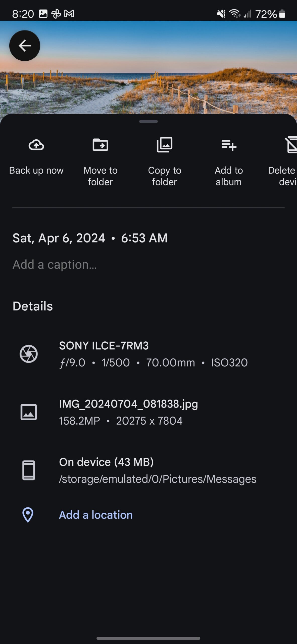Open the Add a location link
The image size is (297, 644).
click(96, 515)
